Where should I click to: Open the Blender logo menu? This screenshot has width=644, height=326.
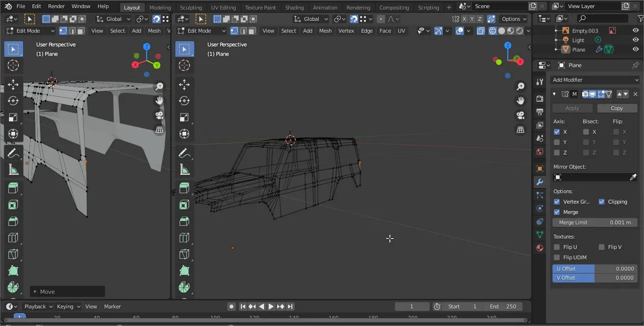(x=8, y=6)
